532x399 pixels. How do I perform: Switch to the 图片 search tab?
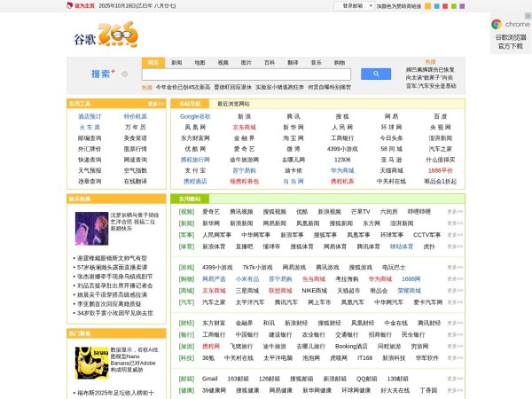(x=246, y=62)
